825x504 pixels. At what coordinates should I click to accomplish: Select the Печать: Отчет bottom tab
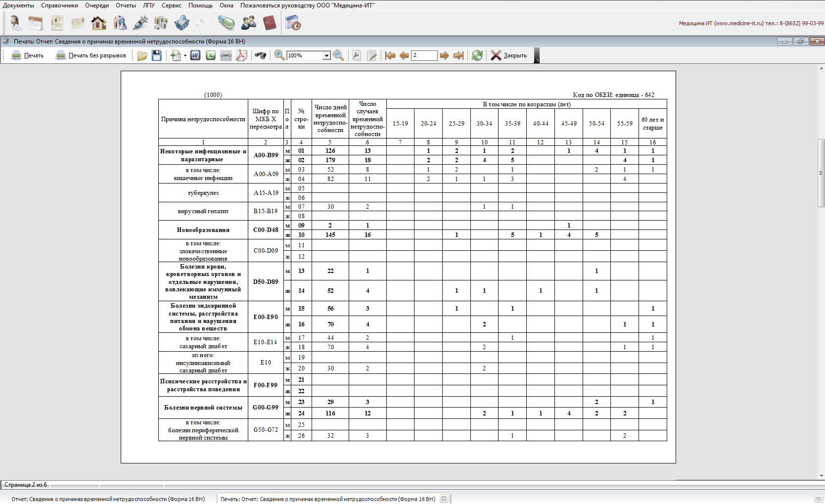coord(328,499)
